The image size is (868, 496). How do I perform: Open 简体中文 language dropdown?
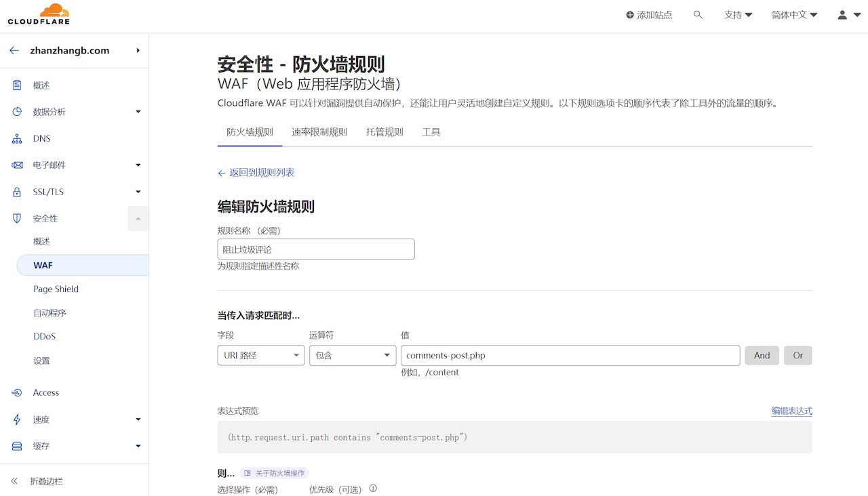pos(794,15)
